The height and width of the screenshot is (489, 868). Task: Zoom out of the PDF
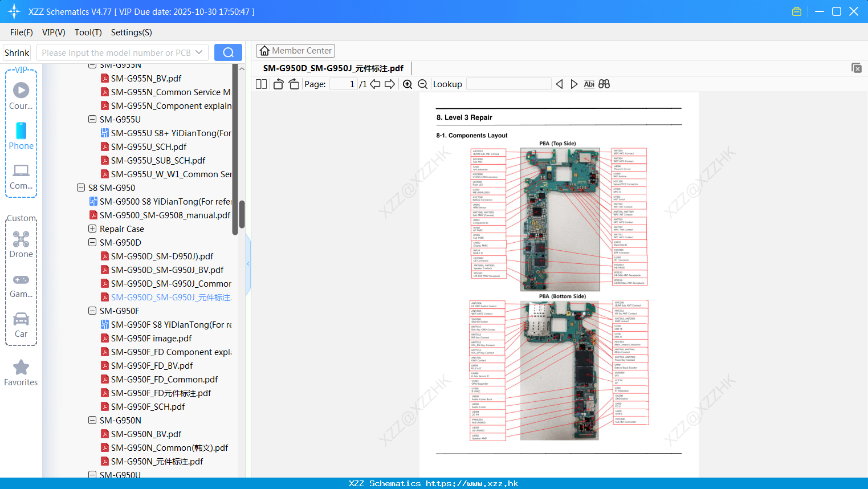[x=422, y=84]
